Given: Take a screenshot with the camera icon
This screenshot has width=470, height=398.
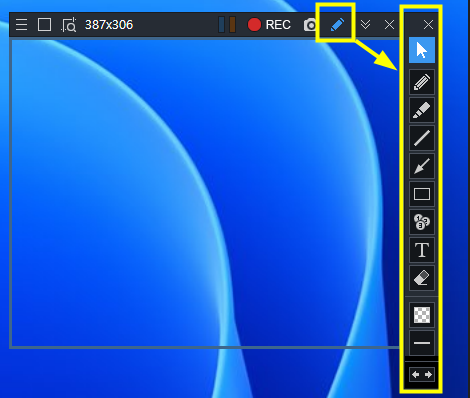Looking at the screenshot, I should [310, 25].
